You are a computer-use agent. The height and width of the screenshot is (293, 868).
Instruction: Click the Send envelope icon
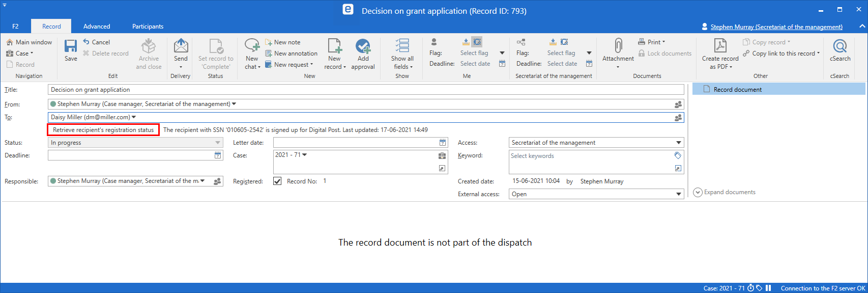(181, 47)
